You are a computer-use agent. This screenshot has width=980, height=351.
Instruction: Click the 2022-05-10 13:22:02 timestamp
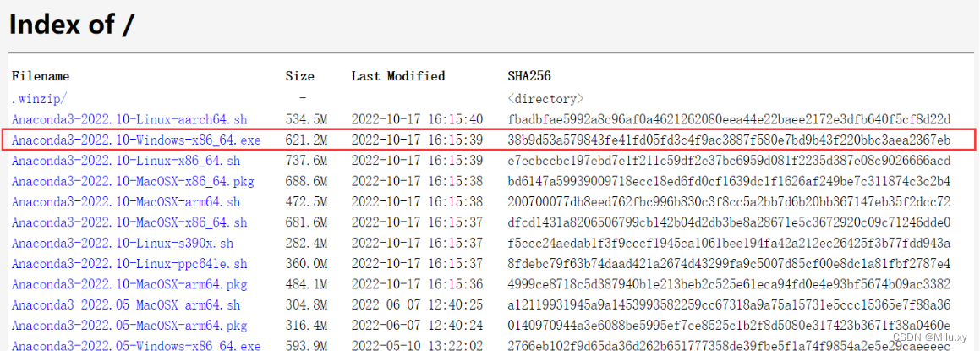417,345
